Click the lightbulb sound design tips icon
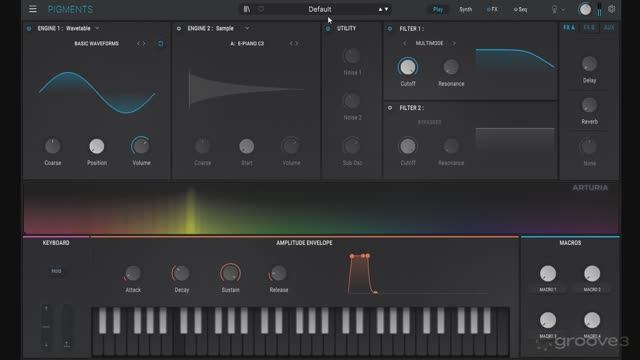This screenshot has height=360, width=640. click(x=554, y=9)
